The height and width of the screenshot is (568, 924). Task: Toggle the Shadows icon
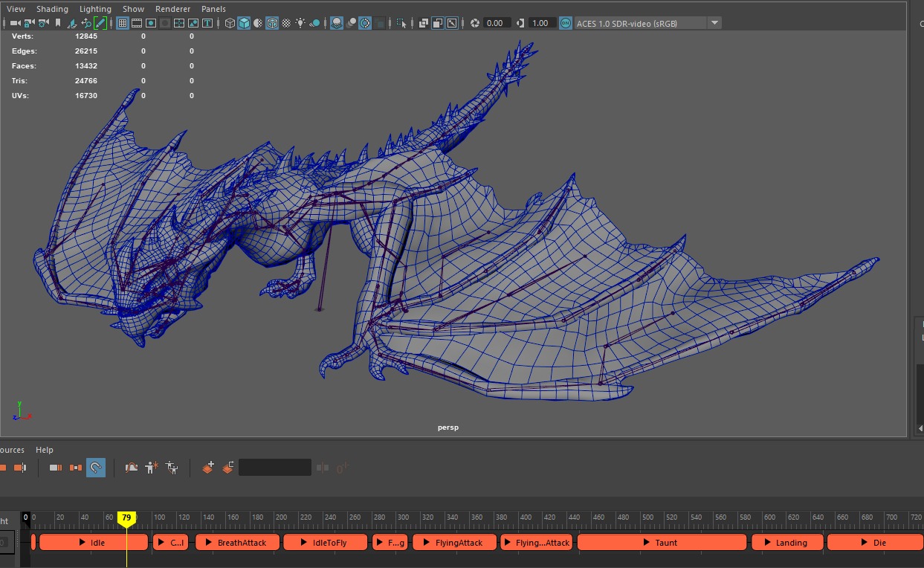(315, 23)
